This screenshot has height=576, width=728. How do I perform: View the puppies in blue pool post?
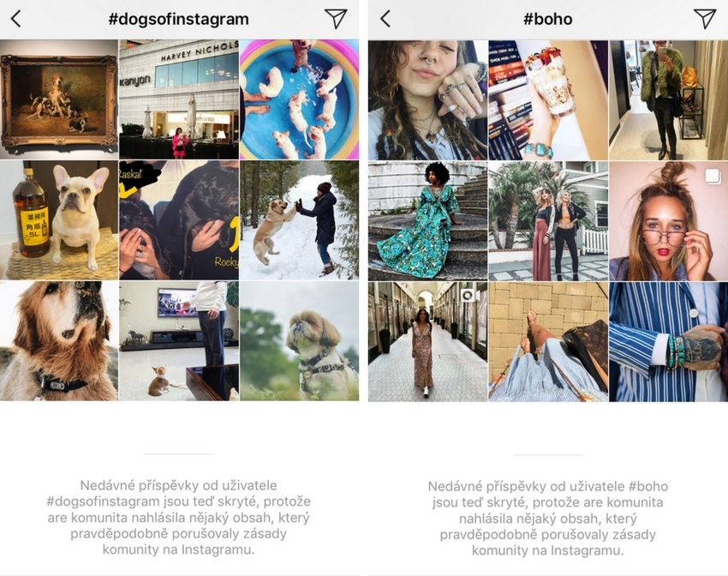coord(300,99)
